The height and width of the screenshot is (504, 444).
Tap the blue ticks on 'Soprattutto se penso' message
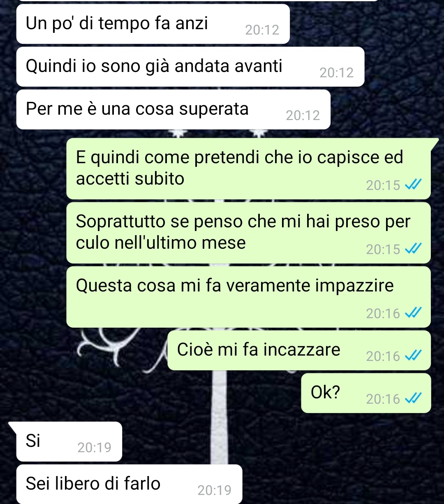(413, 249)
